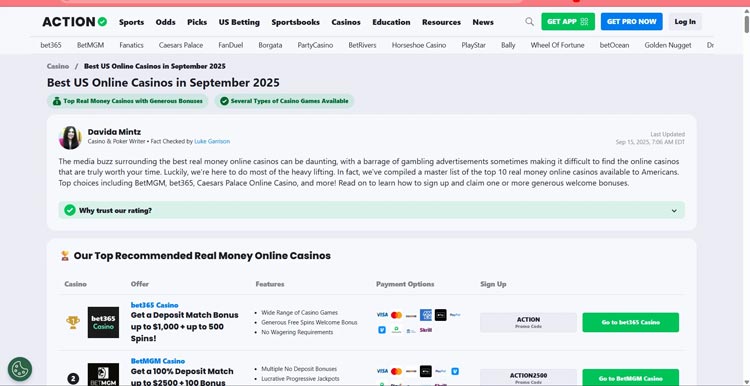Open the Sports menu
This screenshot has width=750, height=386.
point(132,22)
